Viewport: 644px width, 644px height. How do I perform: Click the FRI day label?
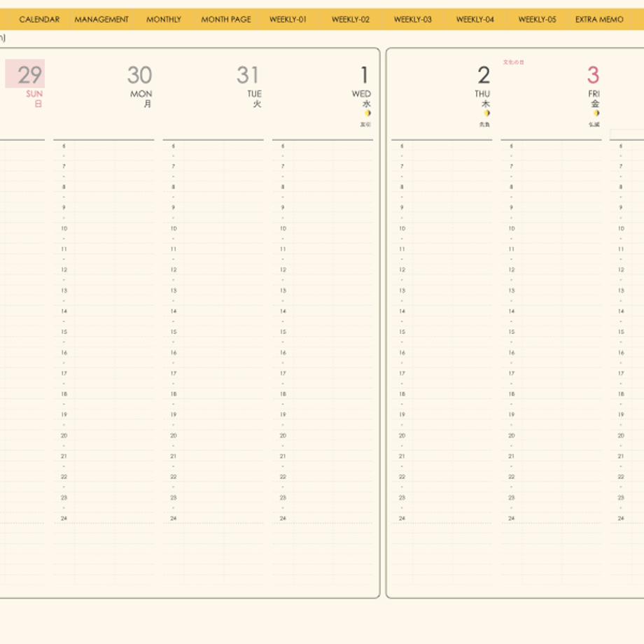[x=594, y=94]
